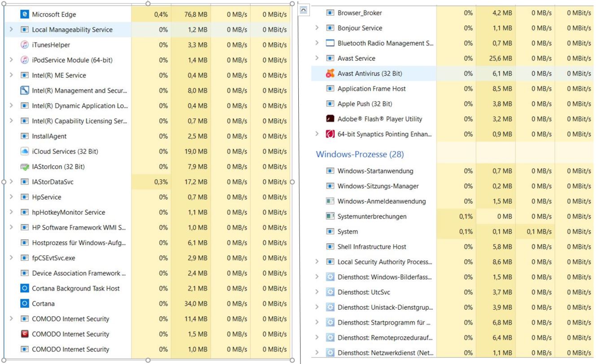Expand the IAStorDataSvc process group

(11, 182)
